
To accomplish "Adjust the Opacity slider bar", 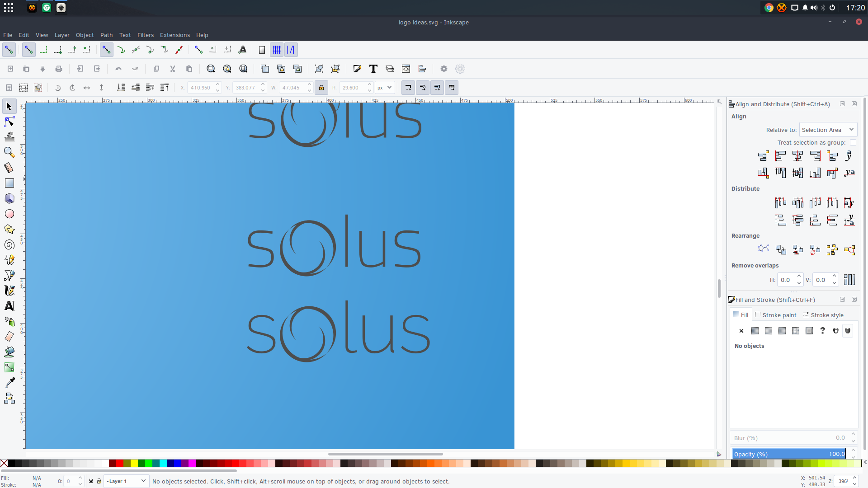I will point(789,454).
